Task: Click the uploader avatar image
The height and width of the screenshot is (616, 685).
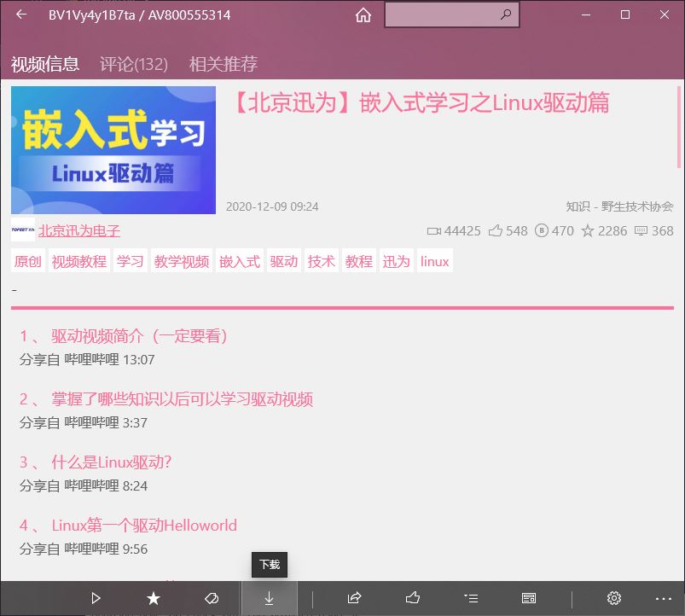Action: point(23,230)
